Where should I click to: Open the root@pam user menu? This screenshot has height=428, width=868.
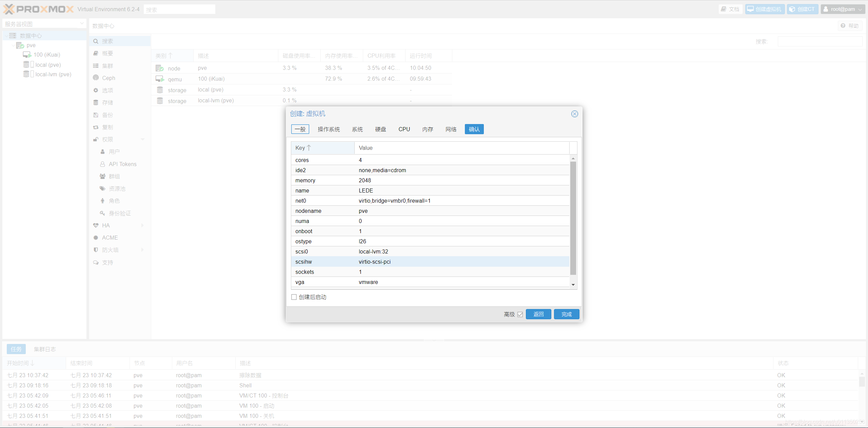click(843, 9)
